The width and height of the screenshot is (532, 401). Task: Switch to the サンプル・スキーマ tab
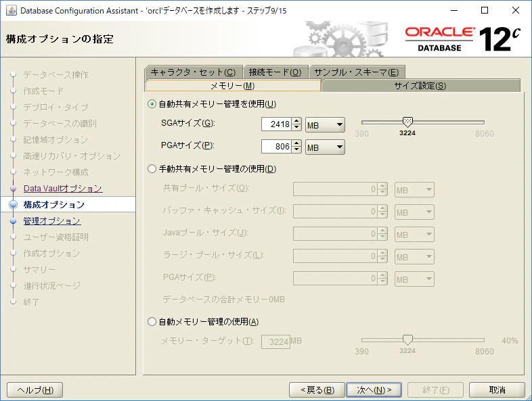[x=357, y=72]
